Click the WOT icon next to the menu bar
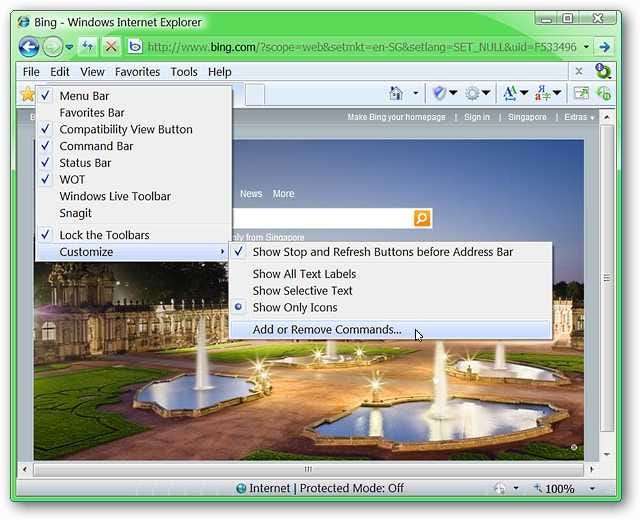Viewport: 640px width, 520px height. pyautogui.click(x=603, y=71)
